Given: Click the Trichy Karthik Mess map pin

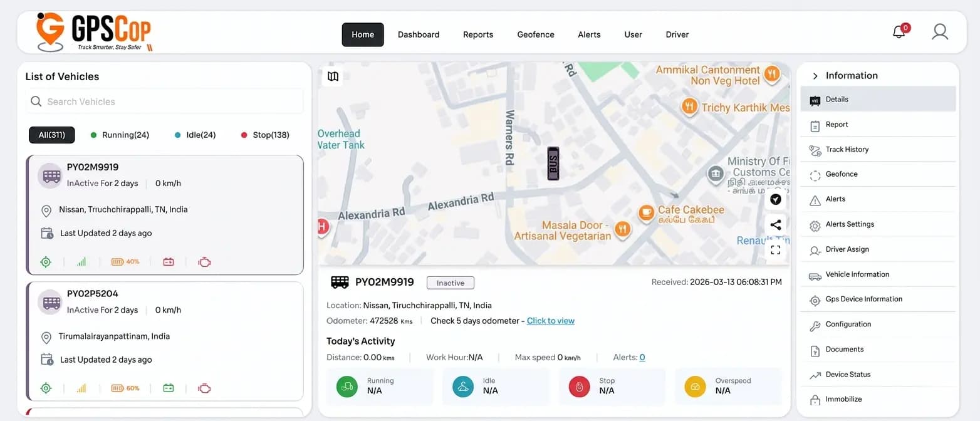Looking at the screenshot, I should (689, 107).
